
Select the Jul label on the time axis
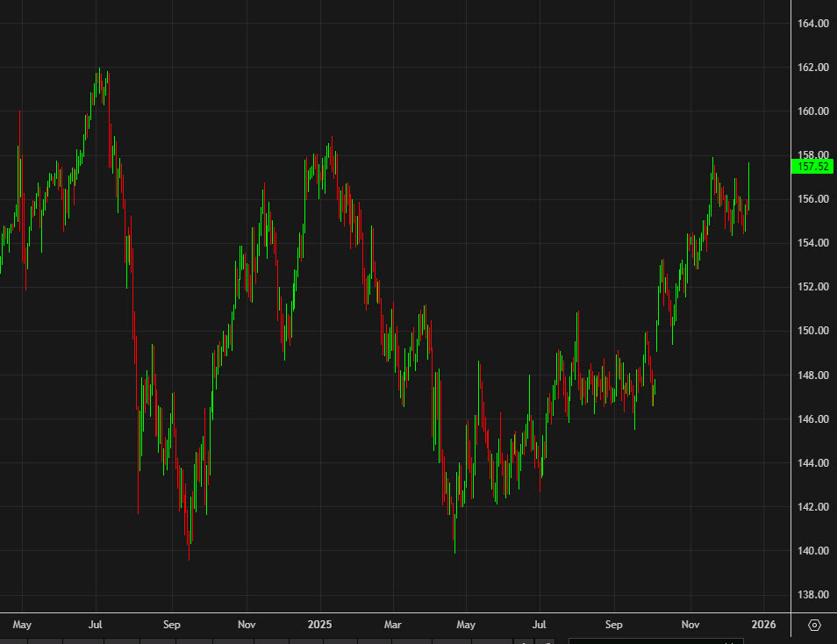pyautogui.click(x=96, y=625)
